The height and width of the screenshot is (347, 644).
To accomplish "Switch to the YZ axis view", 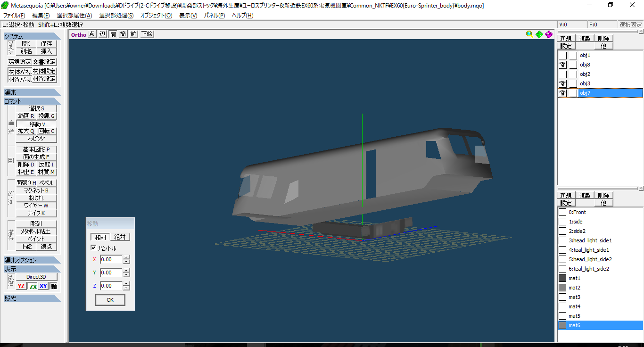I will pos(21,286).
